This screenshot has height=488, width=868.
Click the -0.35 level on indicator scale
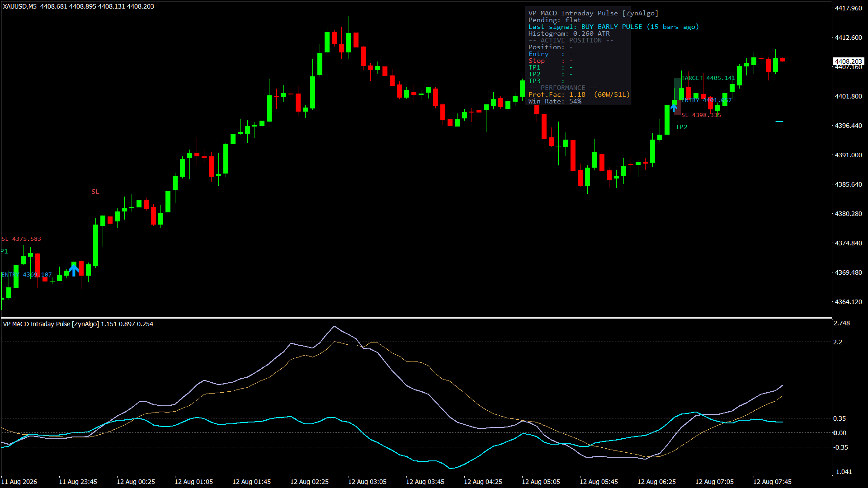(840, 447)
